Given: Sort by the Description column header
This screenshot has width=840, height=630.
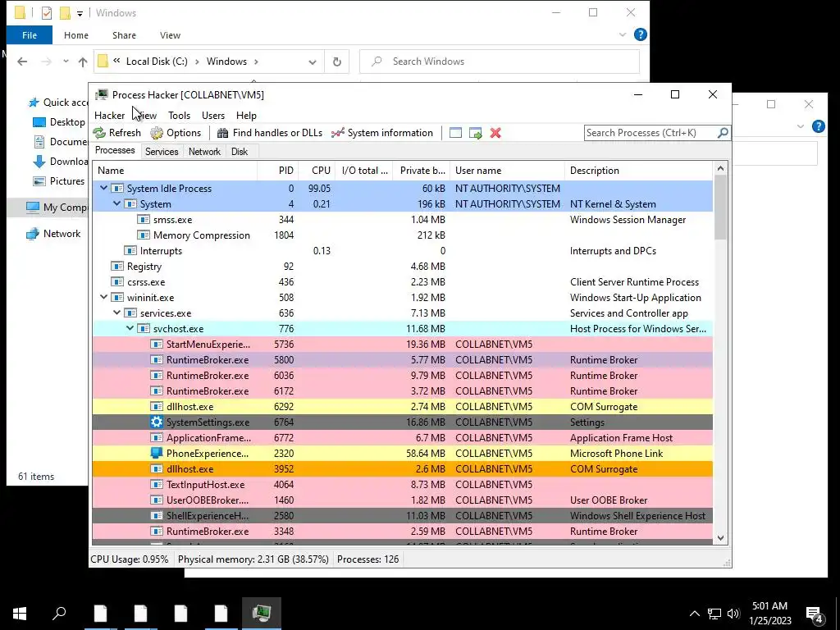Looking at the screenshot, I should (x=638, y=171).
